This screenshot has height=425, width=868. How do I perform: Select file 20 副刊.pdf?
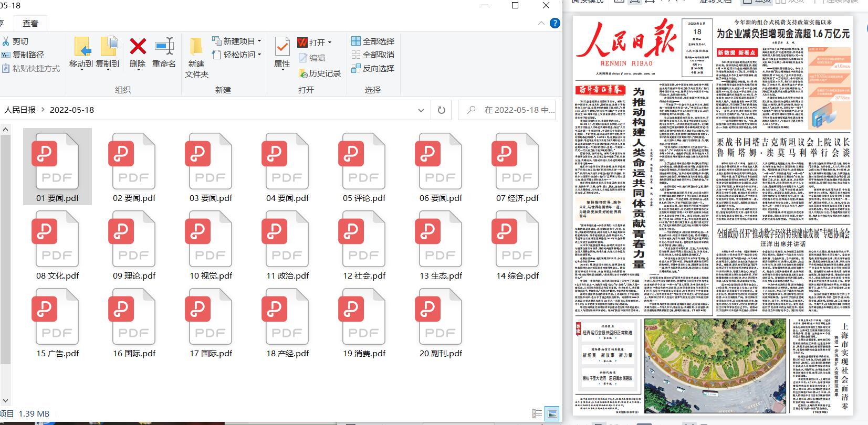(441, 322)
